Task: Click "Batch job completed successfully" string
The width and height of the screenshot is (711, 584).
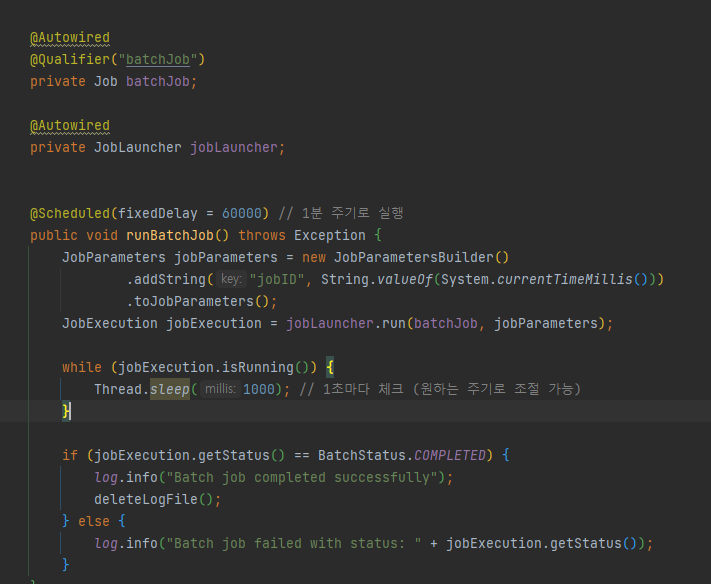Action: (x=302, y=477)
